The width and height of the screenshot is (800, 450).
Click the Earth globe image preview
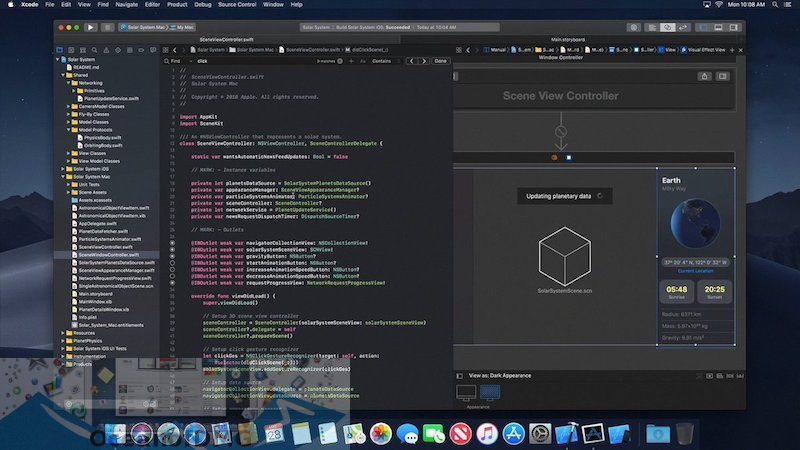(x=695, y=223)
